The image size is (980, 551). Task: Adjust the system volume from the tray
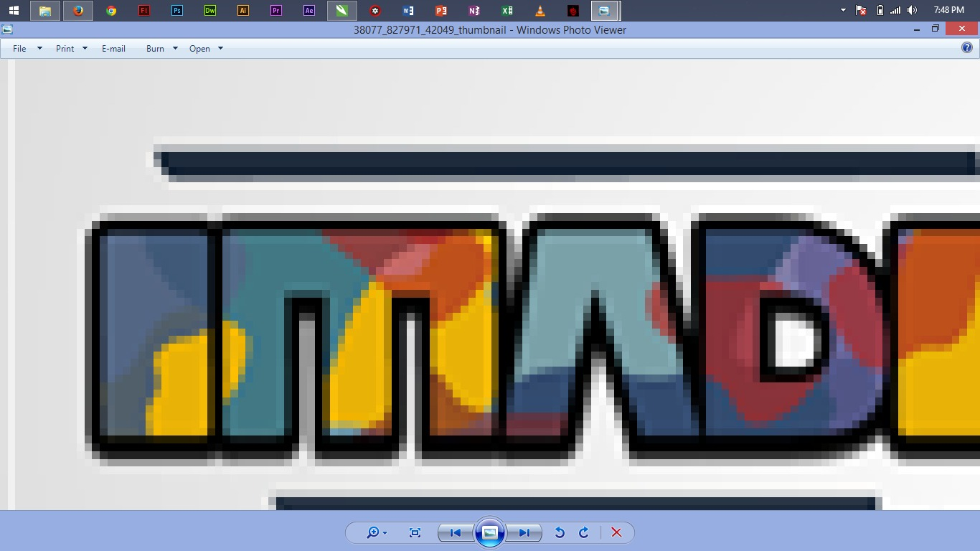coord(912,10)
